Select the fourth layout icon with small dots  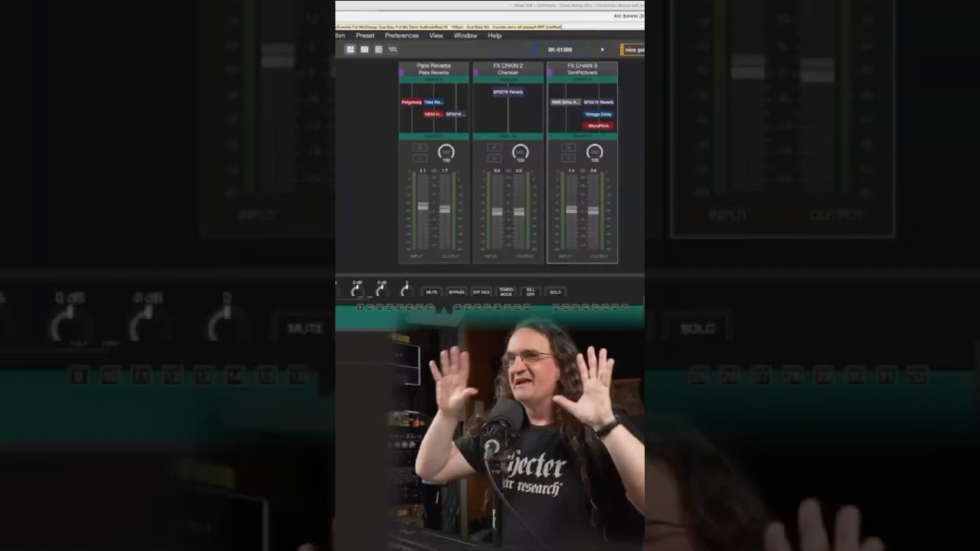tap(393, 49)
